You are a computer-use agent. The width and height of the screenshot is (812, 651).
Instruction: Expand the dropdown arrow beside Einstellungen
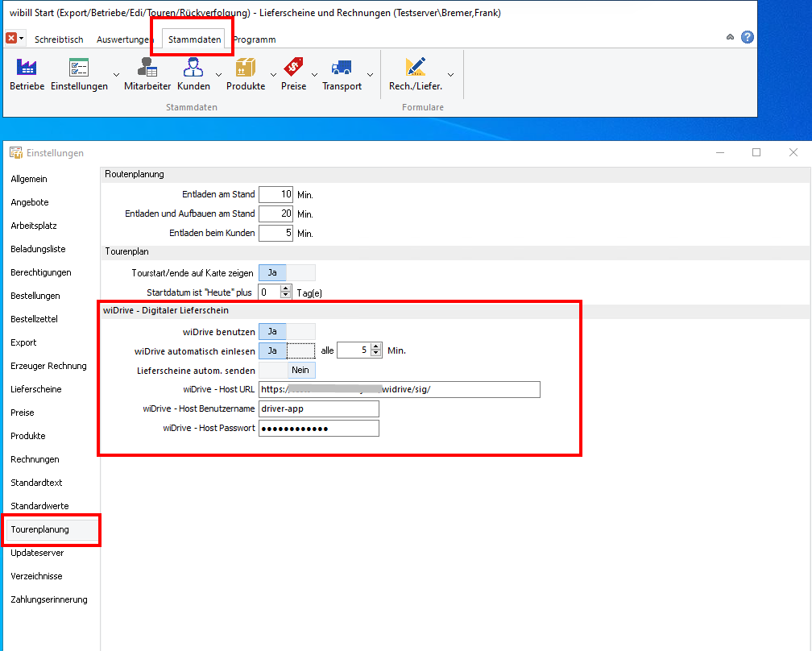click(x=116, y=74)
